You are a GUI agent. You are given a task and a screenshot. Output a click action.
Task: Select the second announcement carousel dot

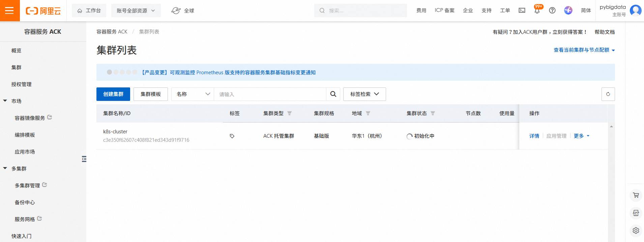[116, 72]
